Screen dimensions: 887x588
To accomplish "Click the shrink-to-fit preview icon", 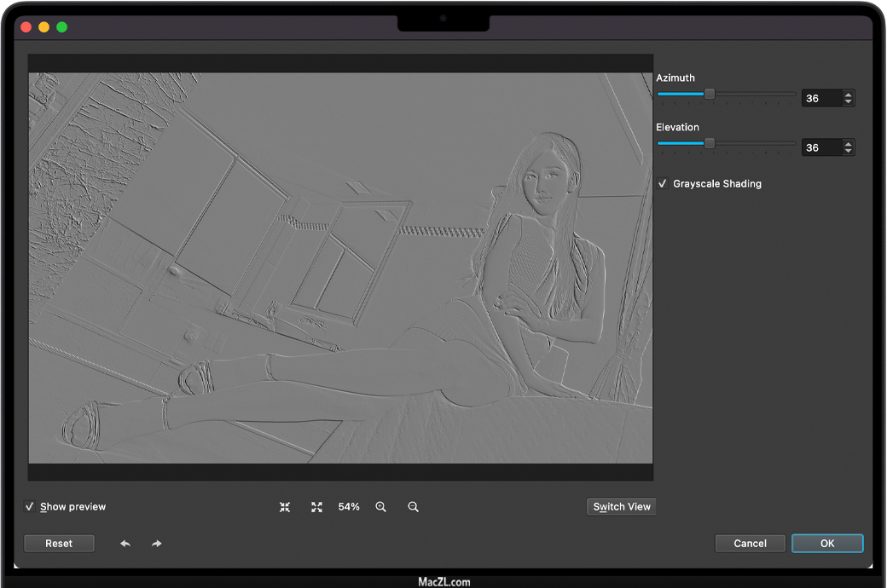I will (x=285, y=507).
